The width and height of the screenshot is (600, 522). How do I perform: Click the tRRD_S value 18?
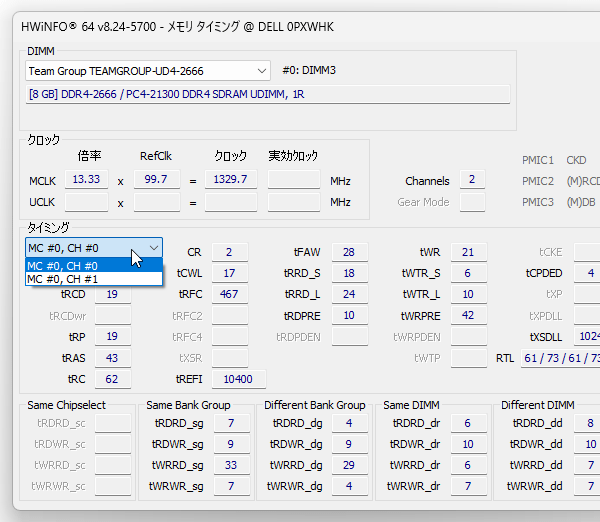350,273
